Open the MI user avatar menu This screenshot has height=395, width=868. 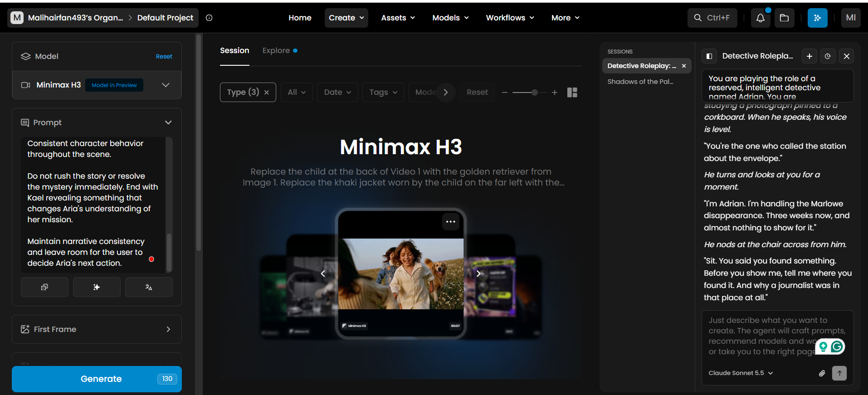(851, 18)
